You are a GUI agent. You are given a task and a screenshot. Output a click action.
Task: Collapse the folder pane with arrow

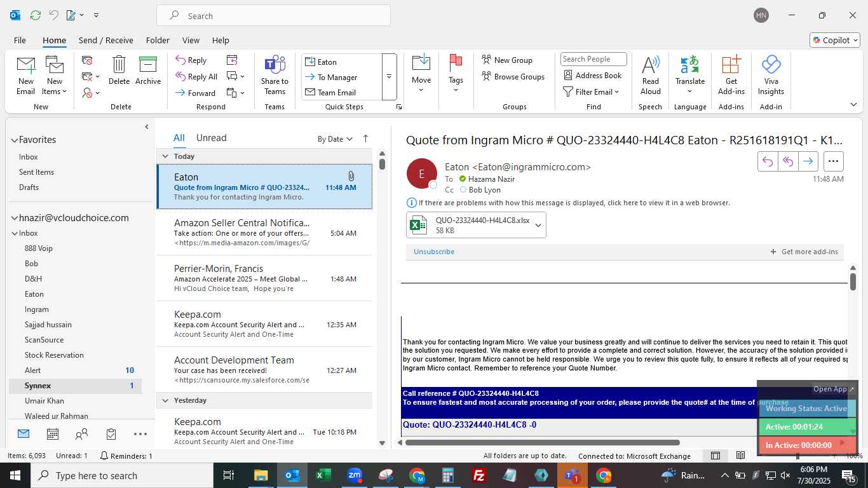147,127
